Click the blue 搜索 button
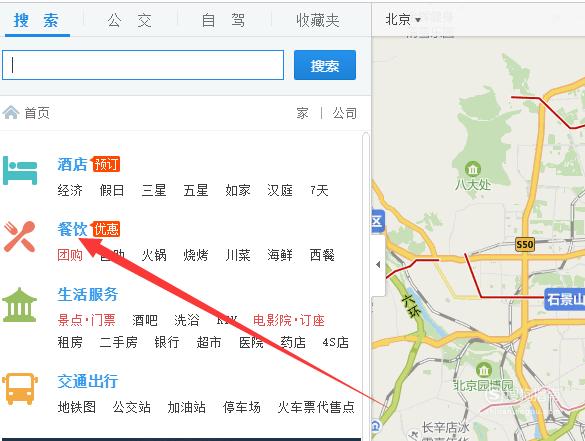Viewport: 585px width, 441px height. 325,65
